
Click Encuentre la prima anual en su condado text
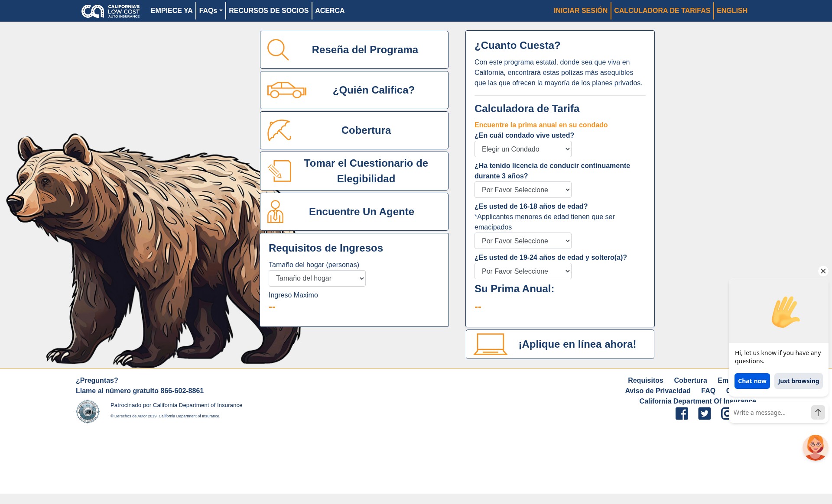(541, 125)
